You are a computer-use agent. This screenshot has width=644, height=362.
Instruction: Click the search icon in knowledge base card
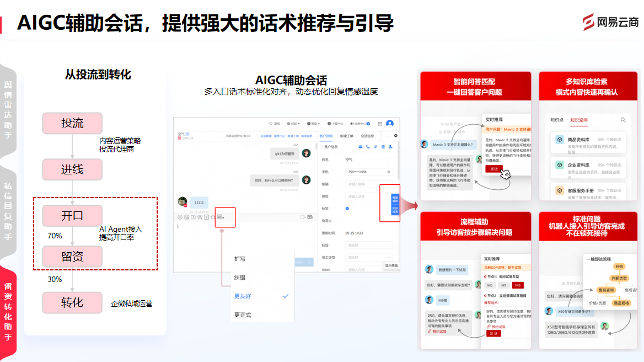tap(623, 120)
